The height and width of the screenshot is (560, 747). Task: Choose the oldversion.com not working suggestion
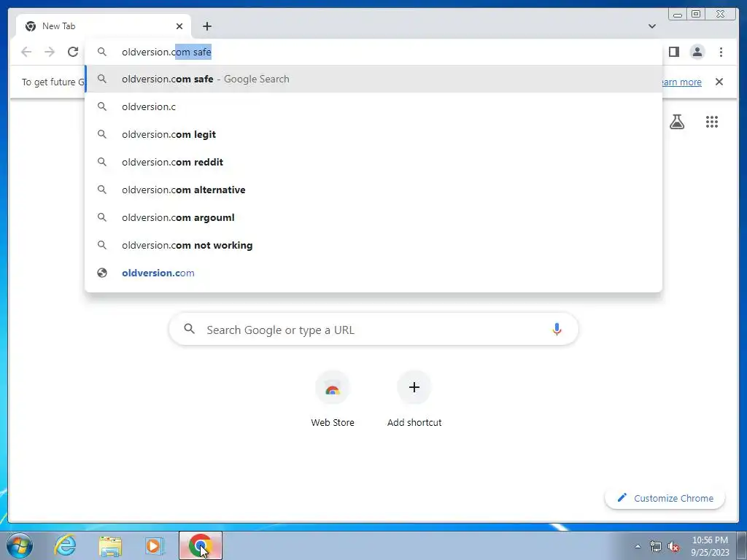(x=373, y=245)
